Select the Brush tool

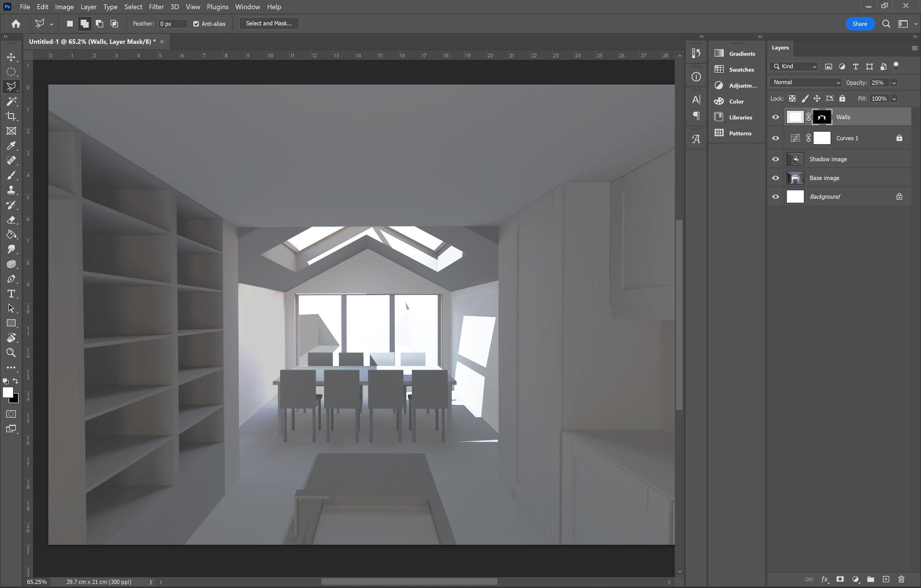[x=11, y=175]
